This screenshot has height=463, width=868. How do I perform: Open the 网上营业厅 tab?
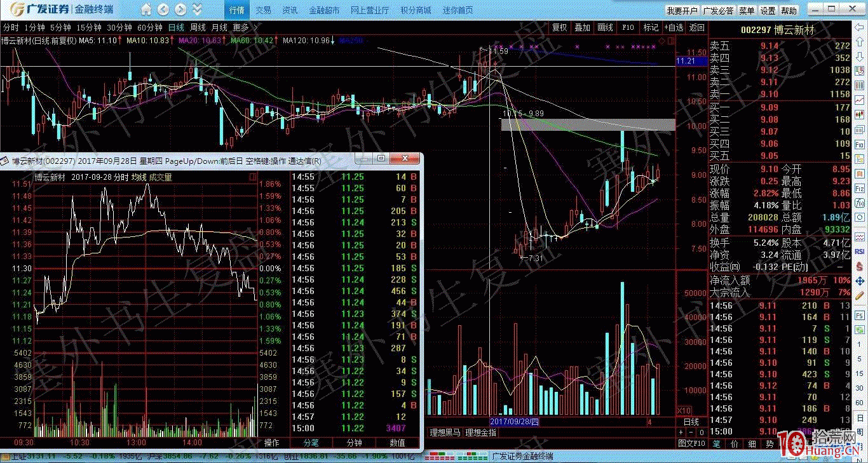(x=370, y=10)
